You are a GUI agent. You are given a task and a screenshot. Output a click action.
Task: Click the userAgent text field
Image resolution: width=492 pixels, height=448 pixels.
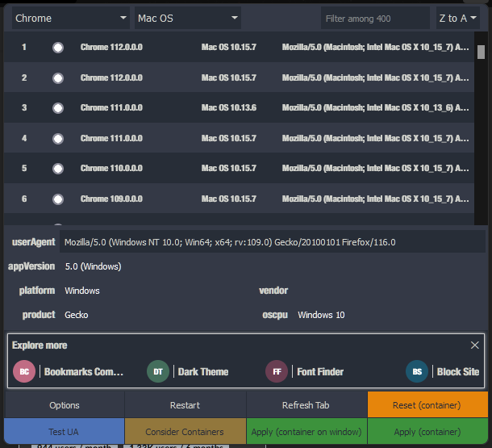click(273, 242)
